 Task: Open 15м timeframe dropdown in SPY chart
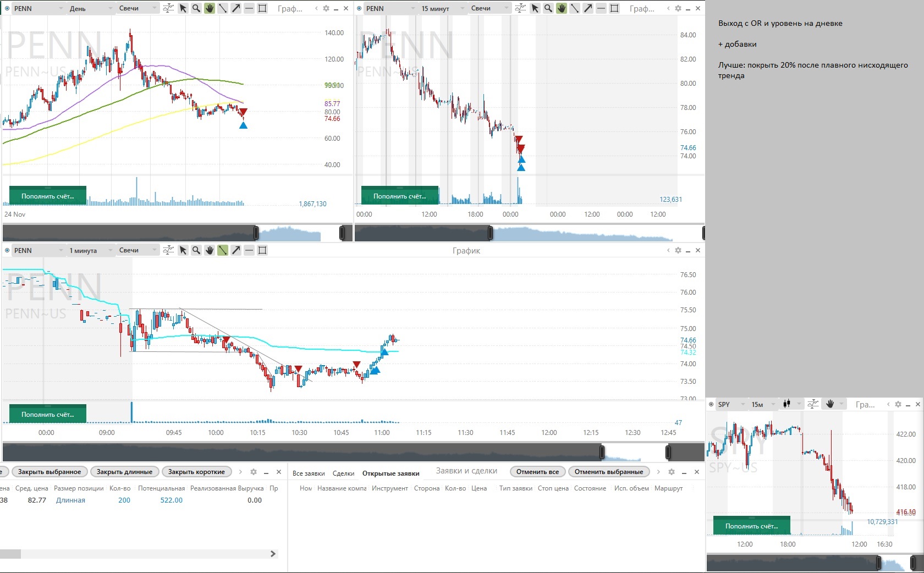(x=763, y=404)
